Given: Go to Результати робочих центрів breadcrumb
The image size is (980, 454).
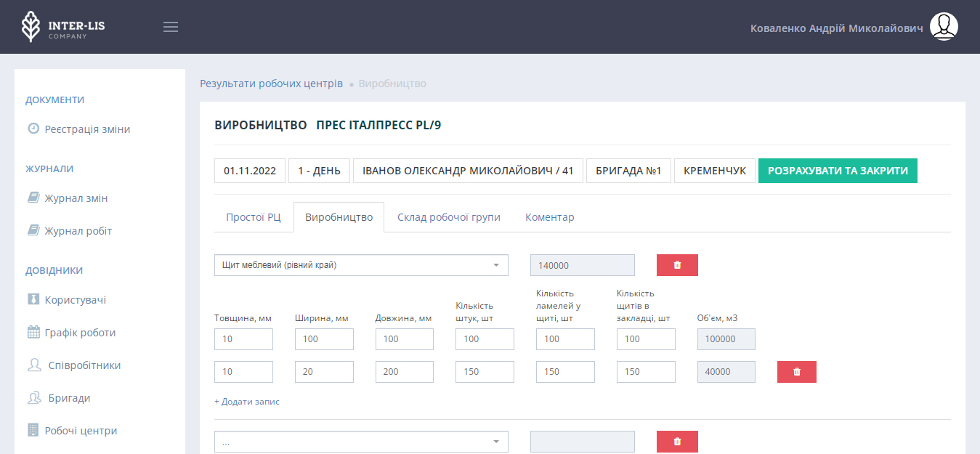Looking at the screenshot, I should pyautogui.click(x=271, y=84).
